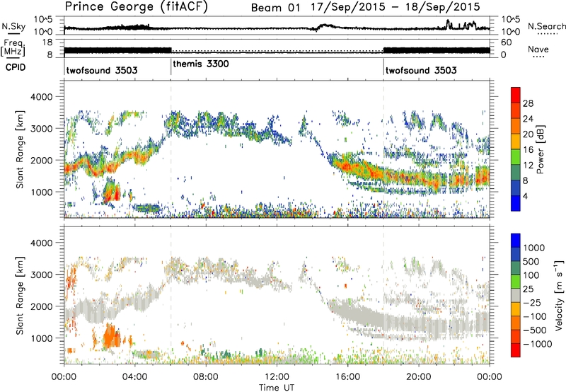
Task: Click the blue top of the Velocity color bar
Action: pyautogui.click(x=516, y=241)
